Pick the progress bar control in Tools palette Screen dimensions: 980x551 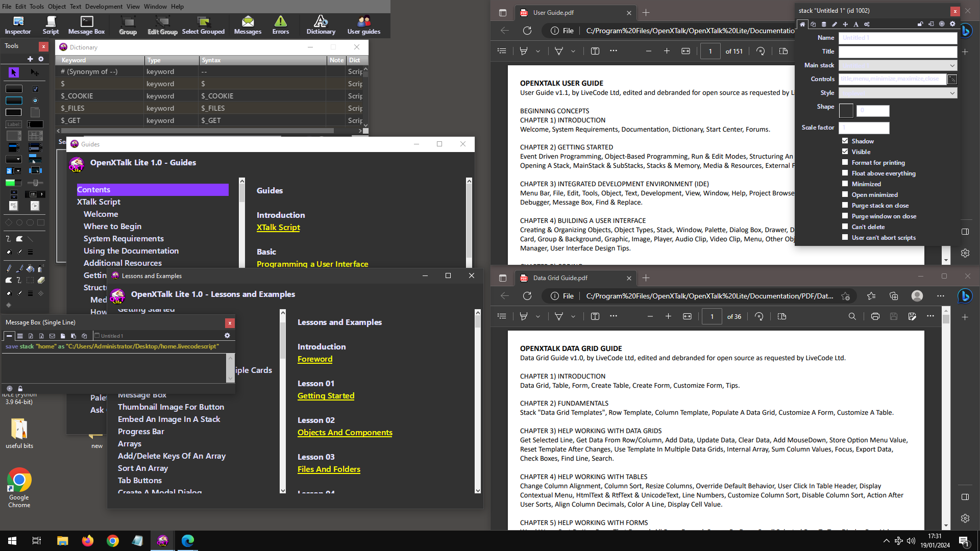[14, 183]
